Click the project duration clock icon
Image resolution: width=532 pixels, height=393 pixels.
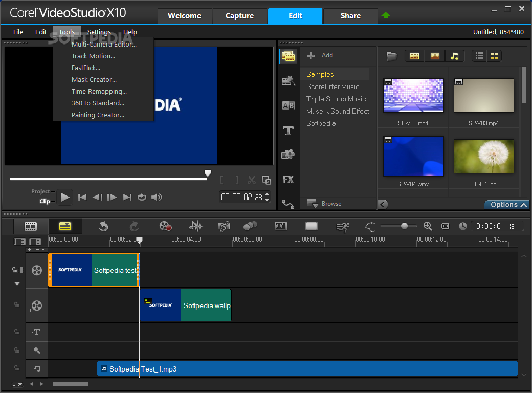tap(463, 226)
